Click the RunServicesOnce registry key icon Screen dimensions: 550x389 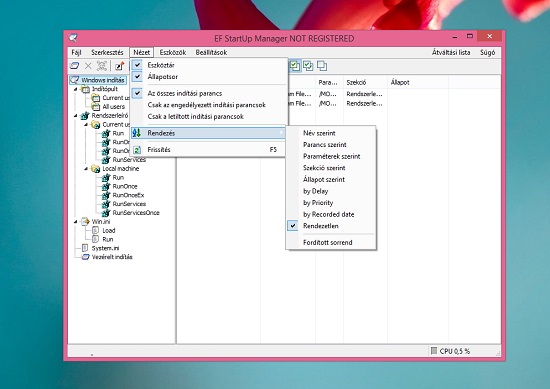[106, 213]
